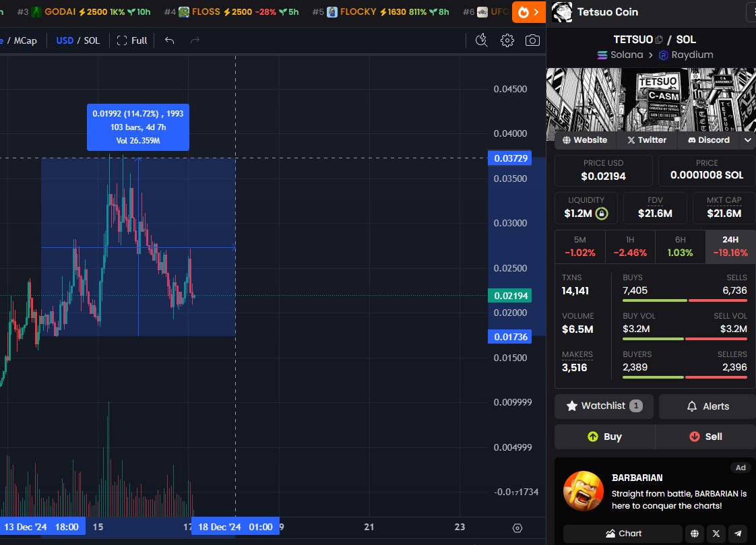Click the Watchlist count badge 1
The width and height of the screenshot is (756, 545).
(636, 406)
